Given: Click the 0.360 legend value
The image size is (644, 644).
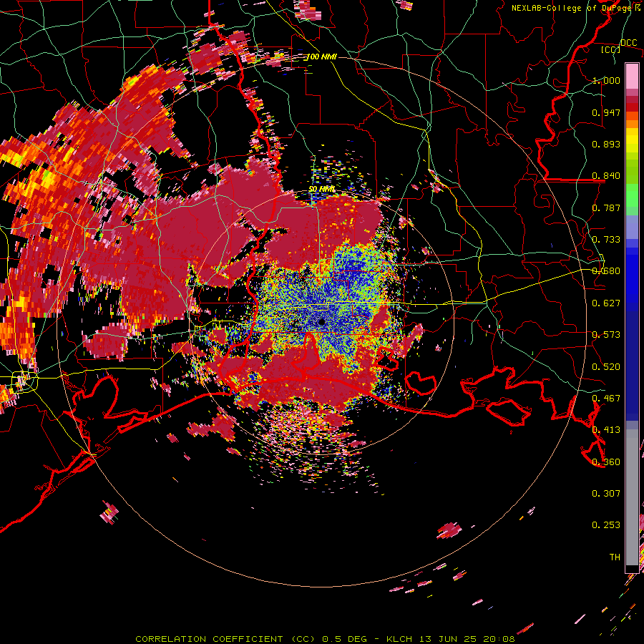Looking at the screenshot, I should (606, 462).
